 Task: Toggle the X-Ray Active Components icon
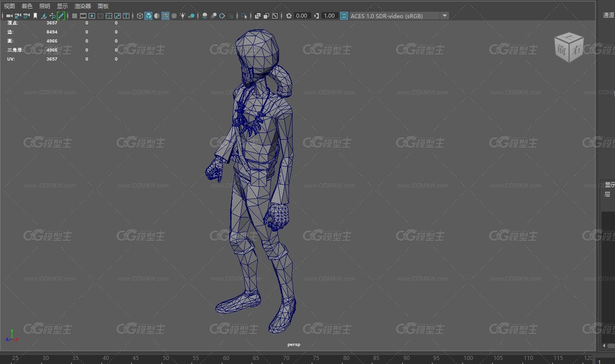[266, 16]
